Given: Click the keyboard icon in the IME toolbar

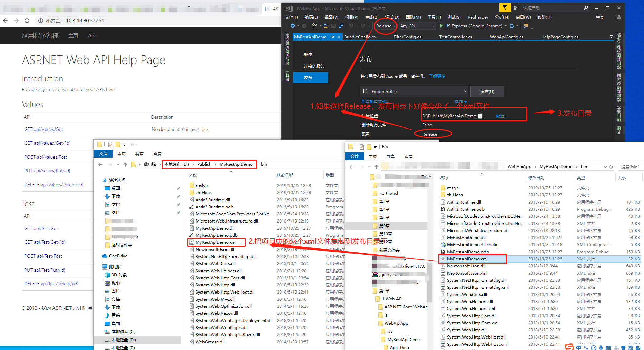Looking at the screenshot, I should click(608, 347).
